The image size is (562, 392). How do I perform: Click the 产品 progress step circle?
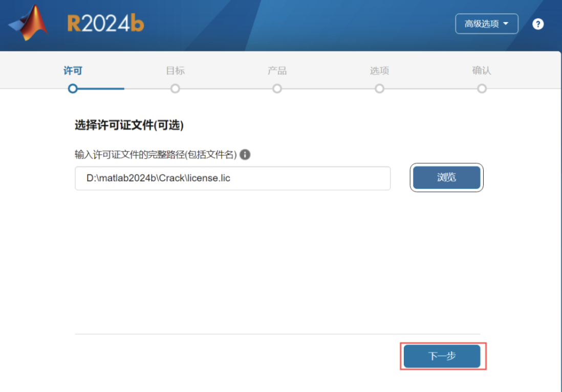point(277,89)
